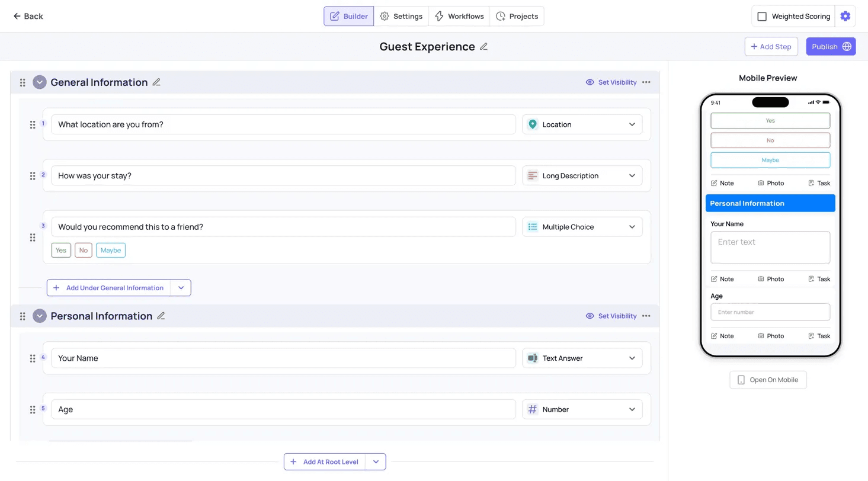This screenshot has width=868, height=481.
Task: Click the Enter text box in mobile preview
Action: coord(770,248)
